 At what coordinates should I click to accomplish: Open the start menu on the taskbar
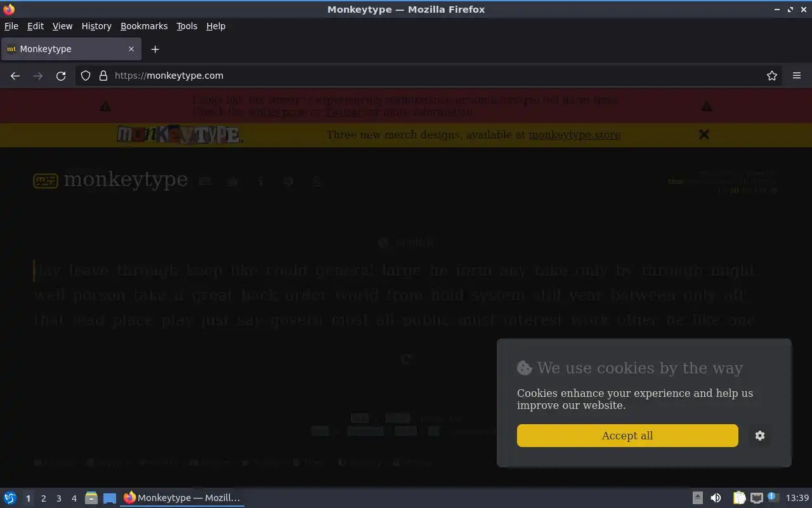point(10,498)
